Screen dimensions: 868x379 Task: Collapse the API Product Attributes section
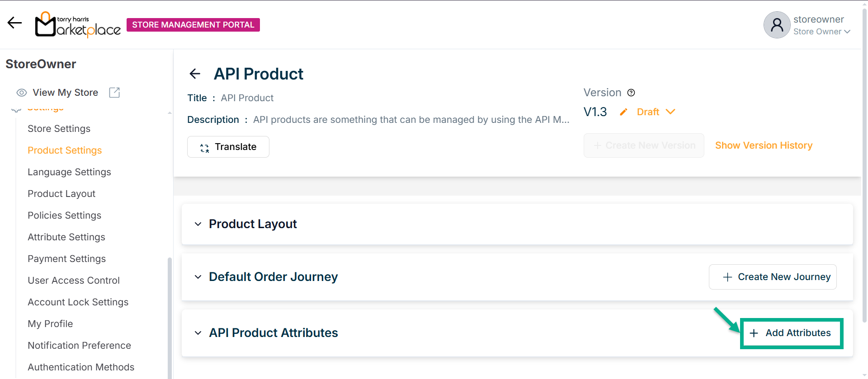(198, 333)
